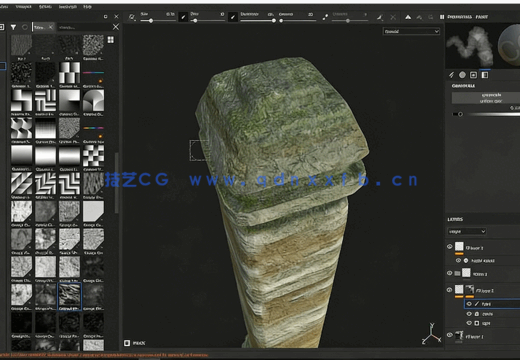Open the viewport Material mode dropdown
Image resolution: width=520 pixels, height=360 pixels.
411,31
